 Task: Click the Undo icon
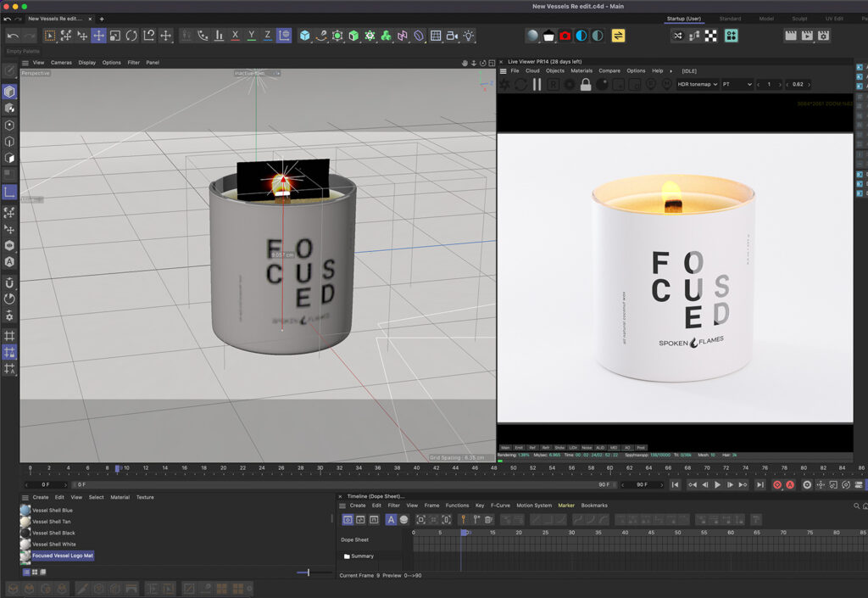(14, 36)
